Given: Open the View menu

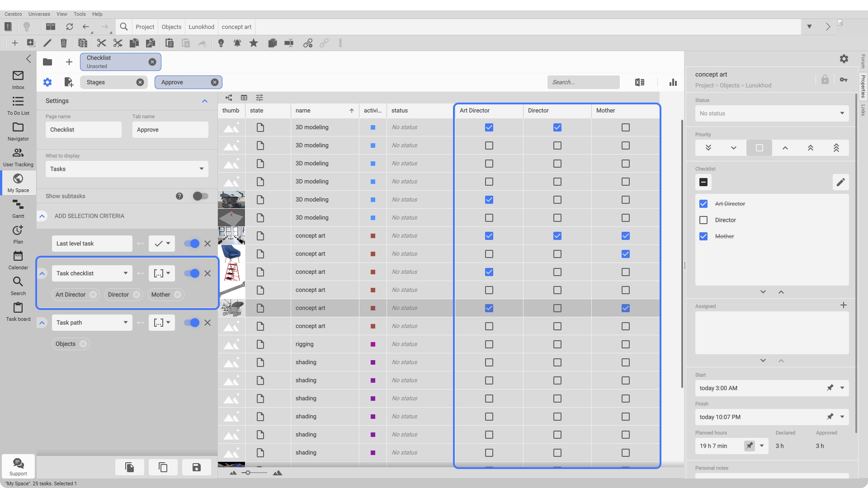Looking at the screenshot, I should click(62, 14).
